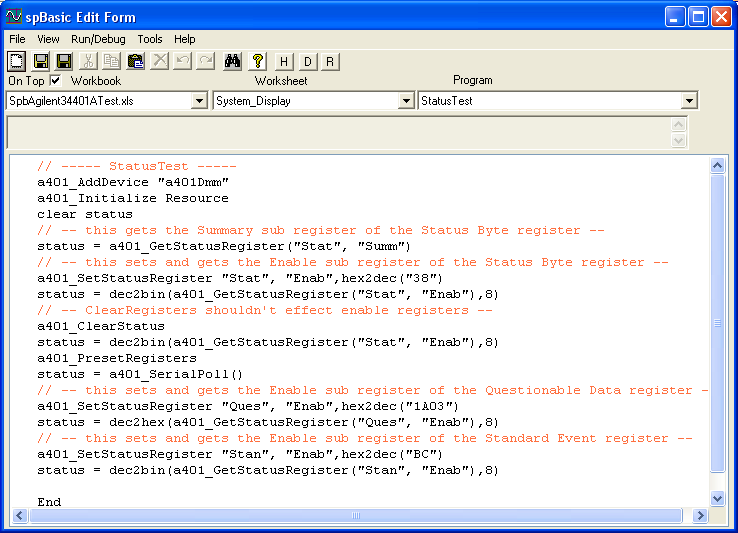Click the line 'clear status'
The image size is (738, 533).
(85, 214)
